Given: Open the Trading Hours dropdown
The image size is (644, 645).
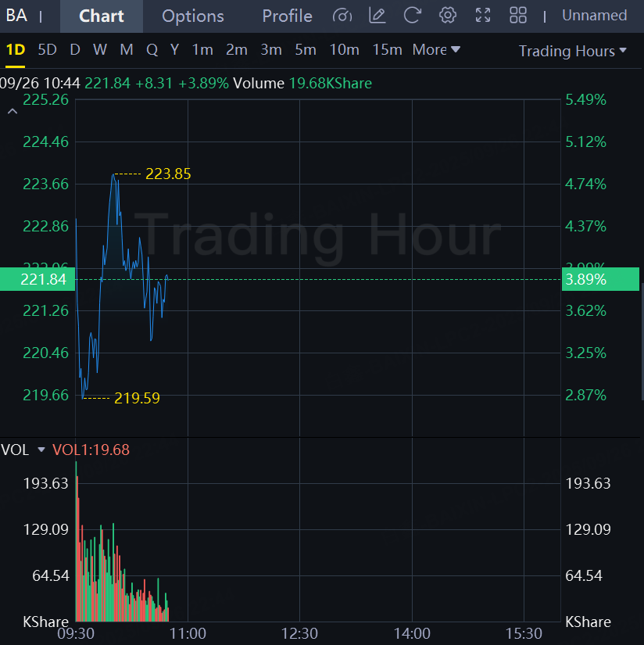Looking at the screenshot, I should [572, 51].
